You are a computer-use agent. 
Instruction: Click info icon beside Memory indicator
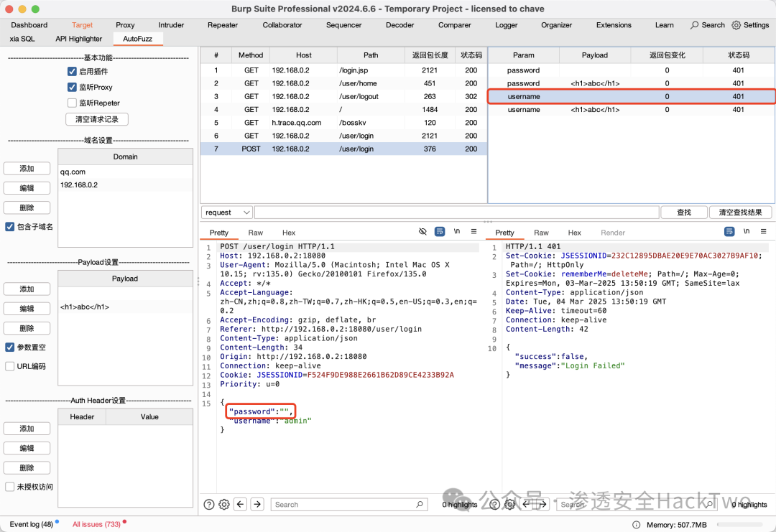pyautogui.click(x=636, y=525)
